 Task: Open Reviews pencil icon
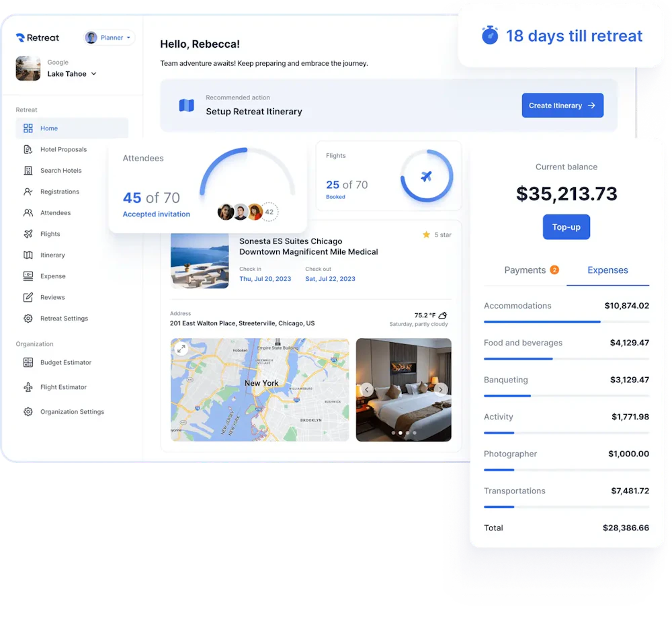[x=28, y=297]
